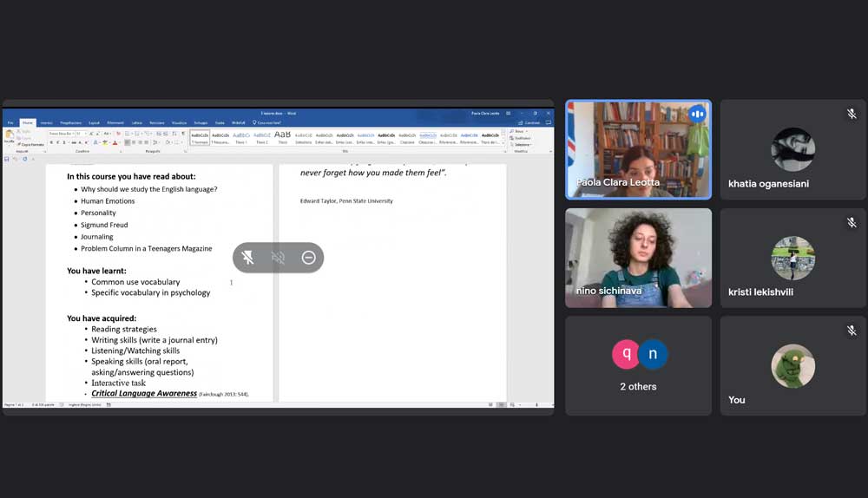868x498 pixels.
Task: Open the File tab in Word
Action: (x=11, y=122)
